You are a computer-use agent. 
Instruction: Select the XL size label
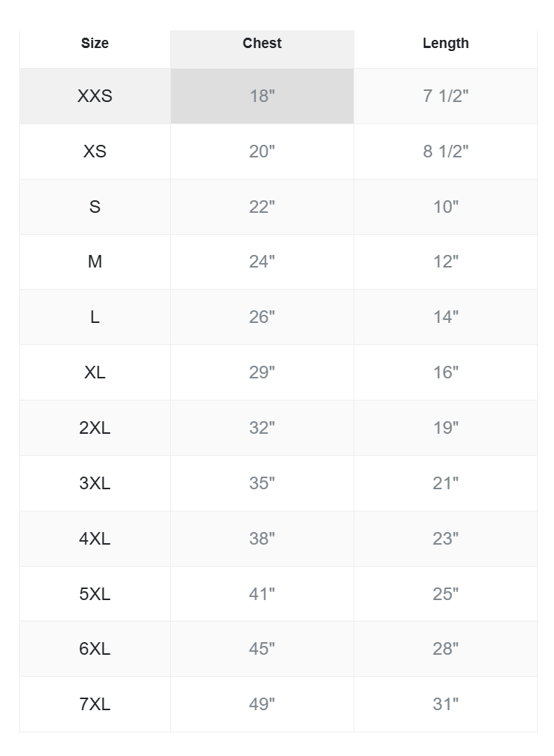[x=95, y=372]
